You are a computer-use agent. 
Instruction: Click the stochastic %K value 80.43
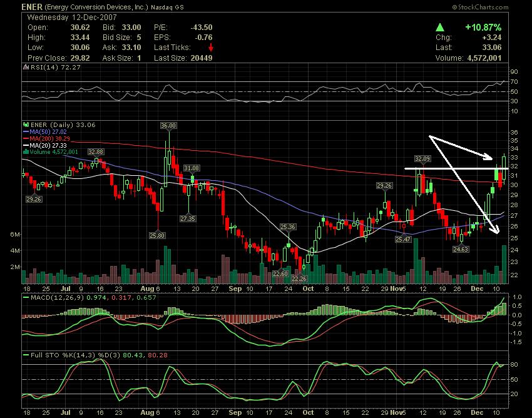(133, 355)
